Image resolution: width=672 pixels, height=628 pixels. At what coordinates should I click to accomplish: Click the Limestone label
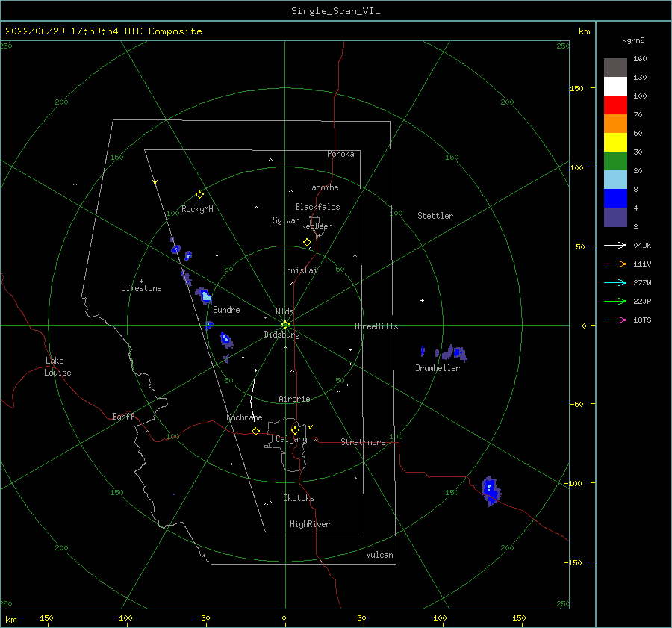[x=141, y=288]
